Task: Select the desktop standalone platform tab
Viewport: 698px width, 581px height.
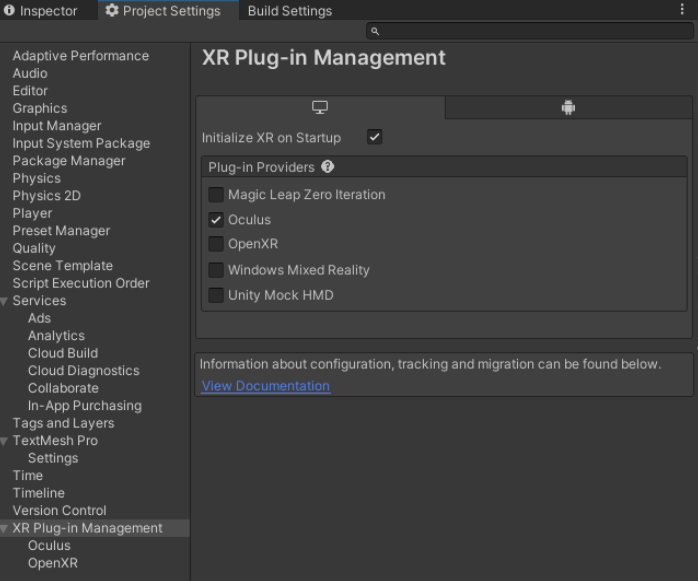Action: coord(320,108)
